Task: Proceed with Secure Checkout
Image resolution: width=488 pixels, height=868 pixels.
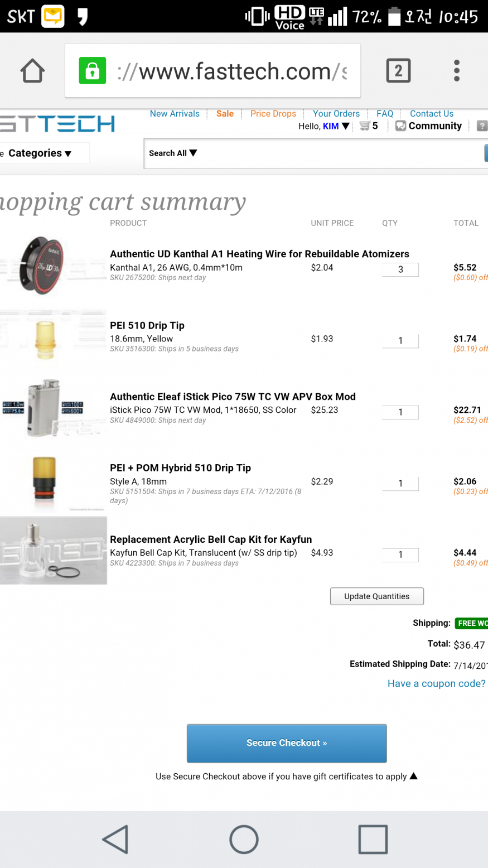Action: click(287, 743)
